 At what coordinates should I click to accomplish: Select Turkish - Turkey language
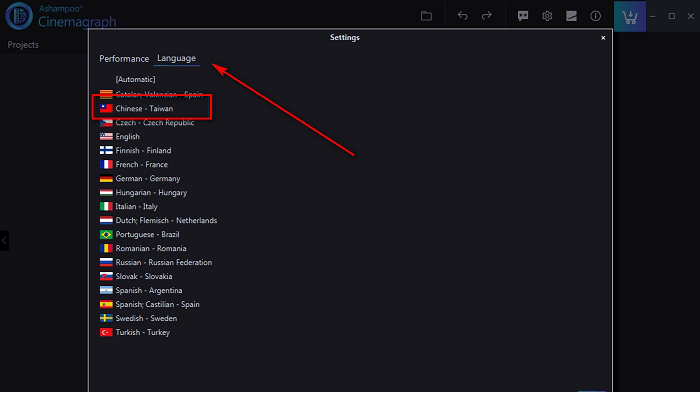(134, 332)
